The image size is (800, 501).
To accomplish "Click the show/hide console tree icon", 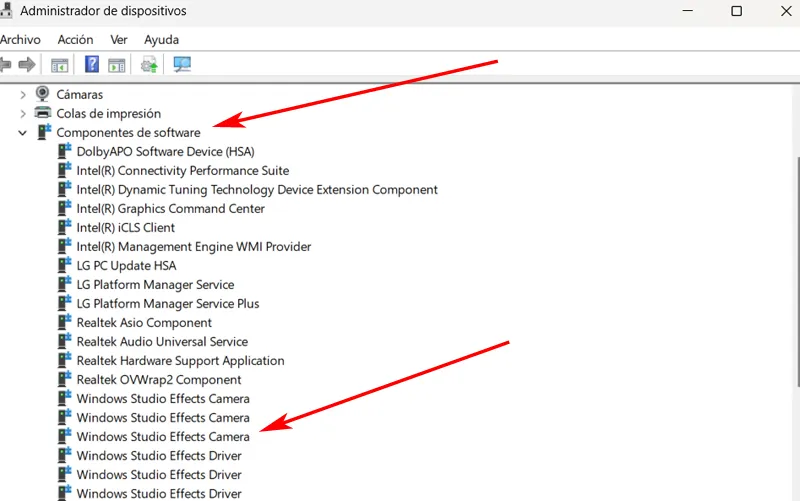I will 60,65.
